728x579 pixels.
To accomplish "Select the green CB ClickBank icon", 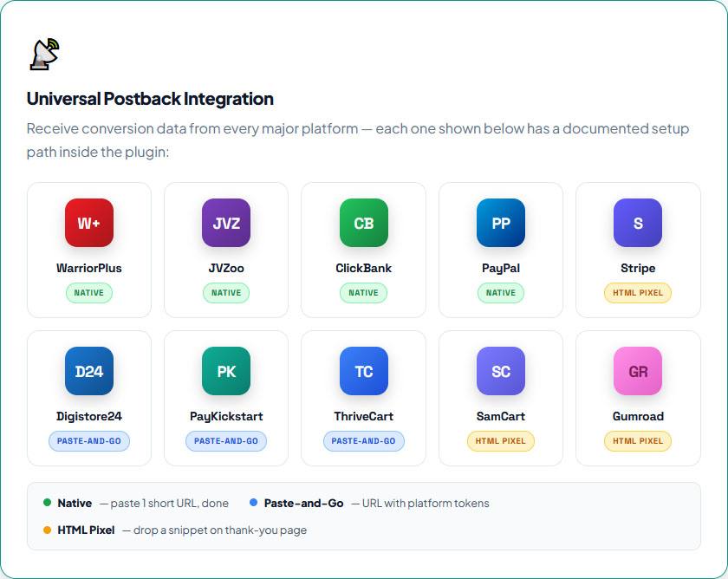I will click(x=363, y=223).
